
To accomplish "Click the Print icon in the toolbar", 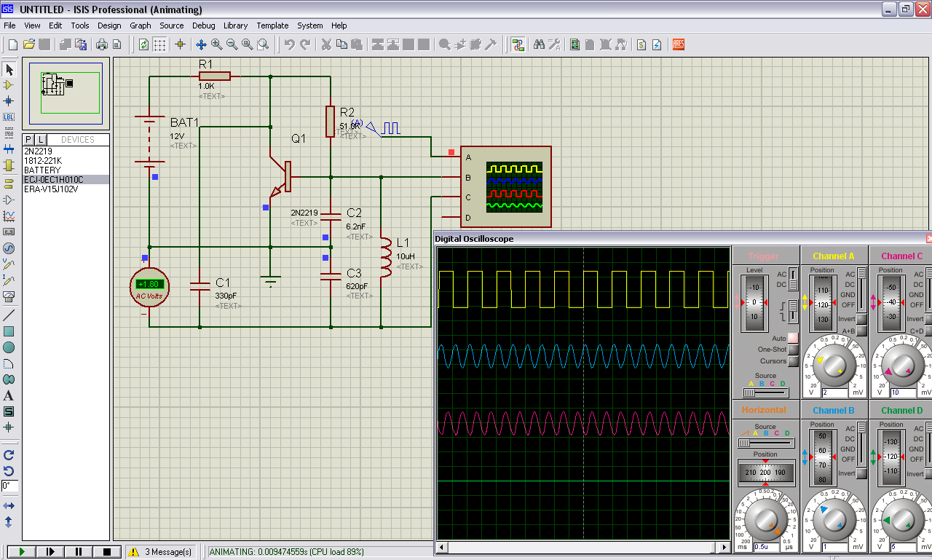I will tap(102, 44).
